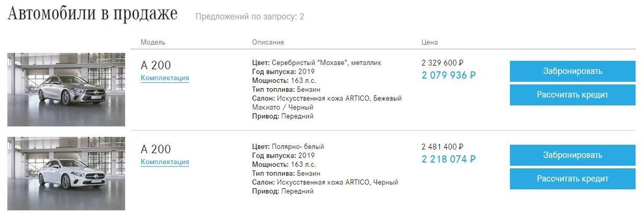
Task: Click the Модель column header
Action: pos(153,42)
